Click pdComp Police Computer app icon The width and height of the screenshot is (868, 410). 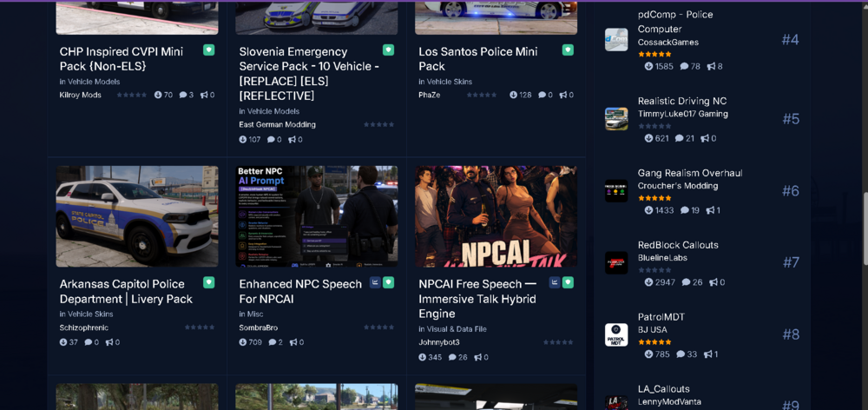[x=616, y=40]
